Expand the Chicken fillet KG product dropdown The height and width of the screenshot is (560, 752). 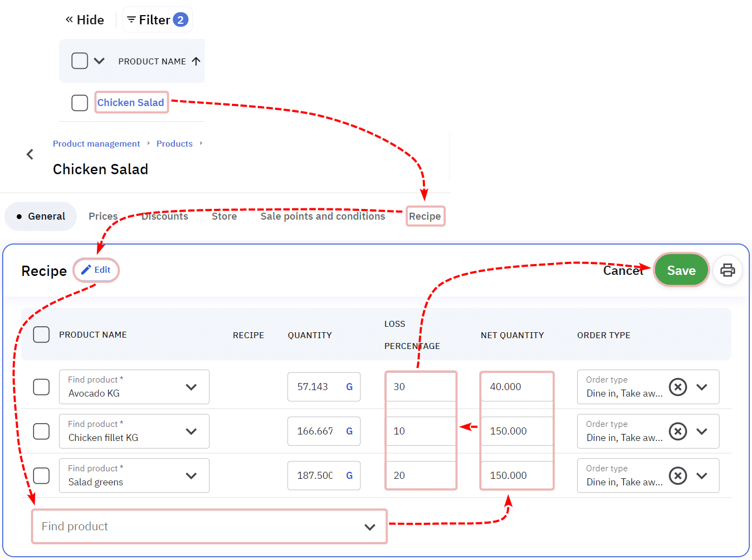coord(191,431)
